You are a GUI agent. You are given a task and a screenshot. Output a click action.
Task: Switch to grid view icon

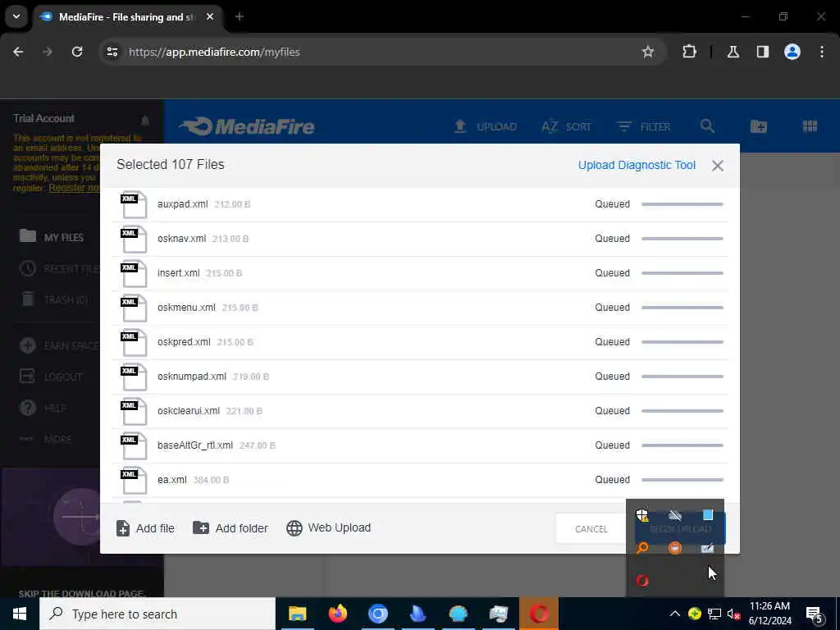[810, 126]
